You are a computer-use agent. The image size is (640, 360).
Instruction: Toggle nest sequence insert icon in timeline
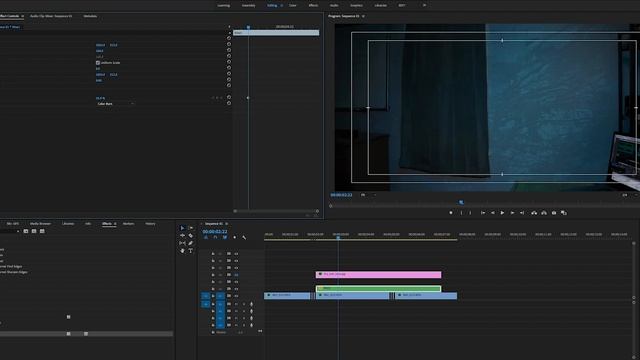(x=206, y=238)
